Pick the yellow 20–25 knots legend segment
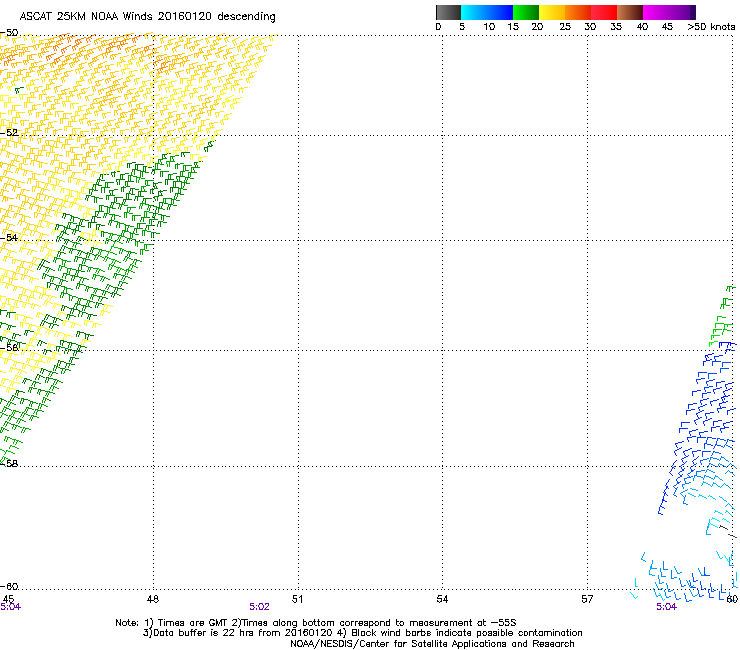The image size is (740, 650). pos(552,12)
